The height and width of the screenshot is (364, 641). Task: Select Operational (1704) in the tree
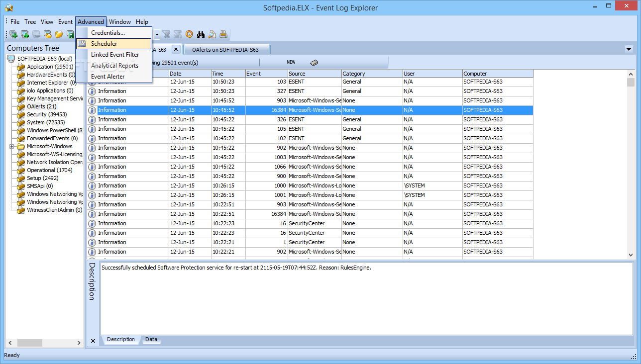coord(50,171)
